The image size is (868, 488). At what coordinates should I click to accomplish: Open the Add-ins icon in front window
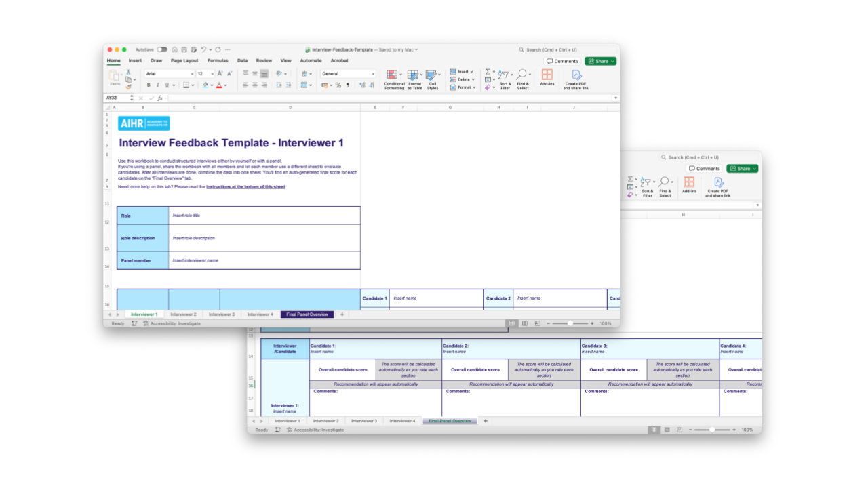pyautogui.click(x=547, y=75)
